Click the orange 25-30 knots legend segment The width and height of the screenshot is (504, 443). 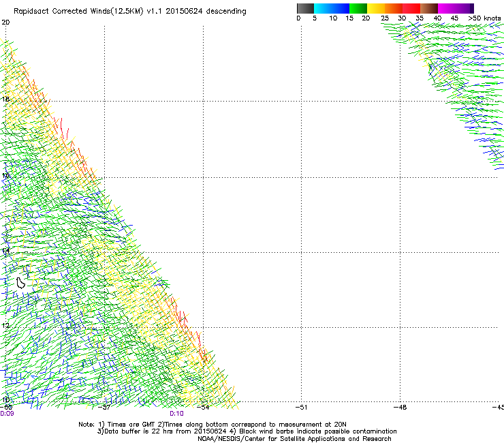394,8
